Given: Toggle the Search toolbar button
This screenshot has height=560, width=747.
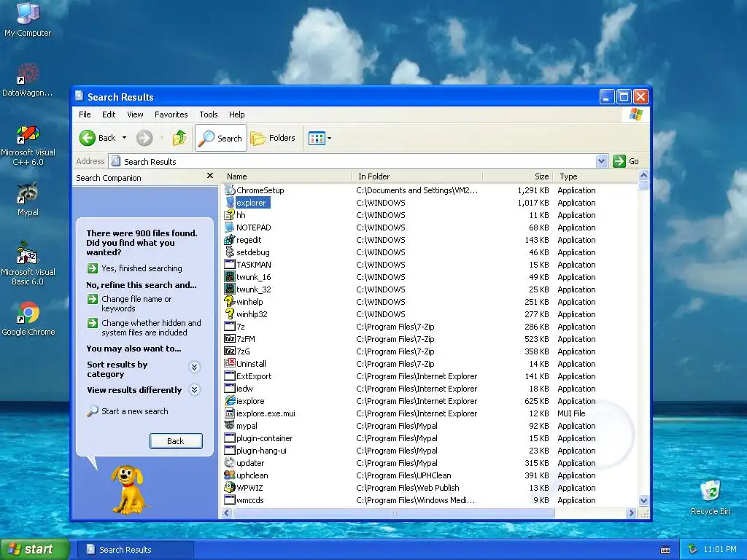Looking at the screenshot, I should tap(220, 138).
